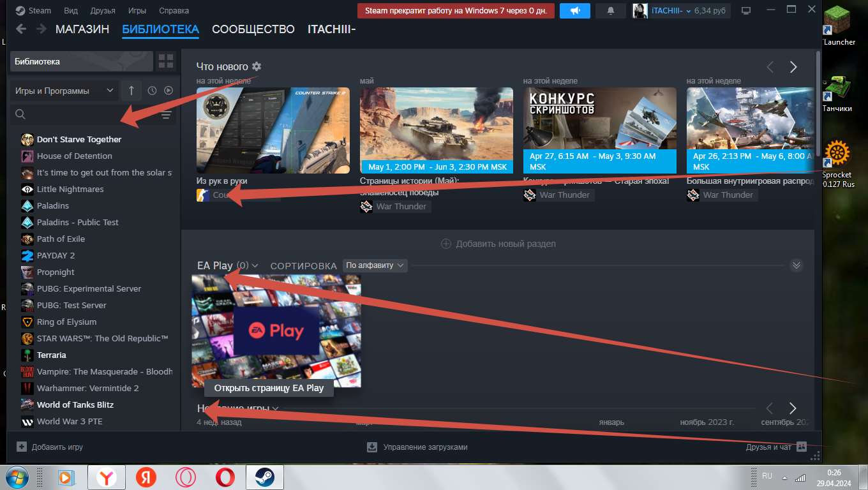Open the EA Play tile image

click(276, 331)
